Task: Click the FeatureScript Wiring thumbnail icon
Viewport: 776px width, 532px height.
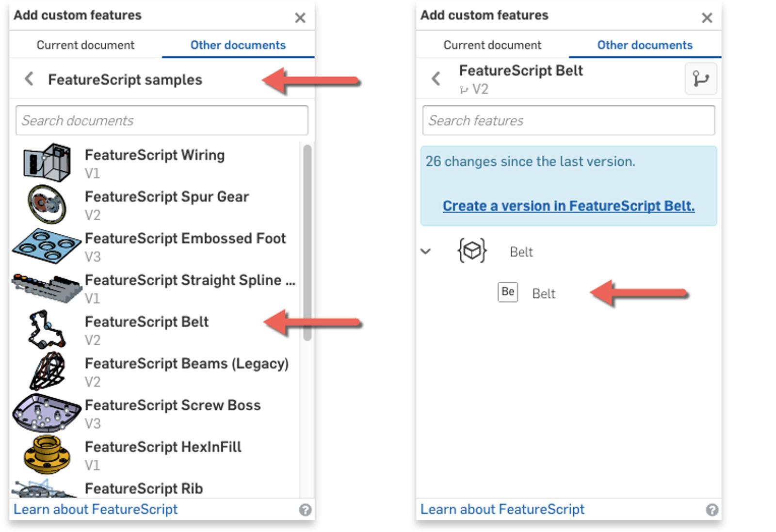Action: (x=47, y=162)
